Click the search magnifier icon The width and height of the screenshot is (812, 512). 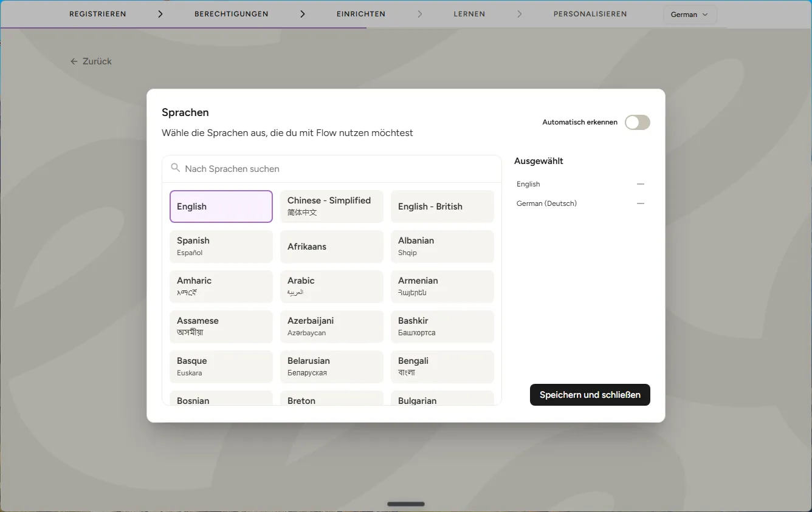pyautogui.click(x=176, y=168)
